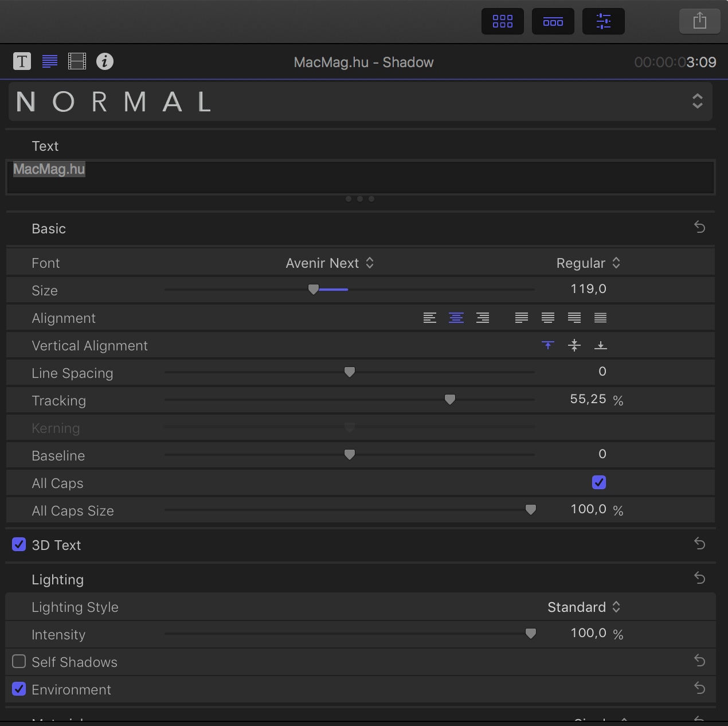Click the MacMag.hu - Shadow title
The width and height of the screenshot is (728, 726).
click(x=363, y=62)
